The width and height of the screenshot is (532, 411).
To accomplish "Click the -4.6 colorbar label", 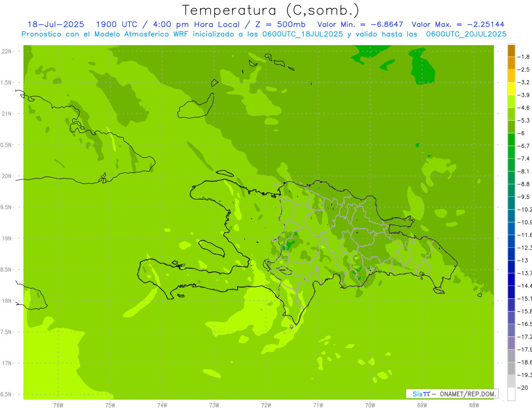I will [524, 108].
